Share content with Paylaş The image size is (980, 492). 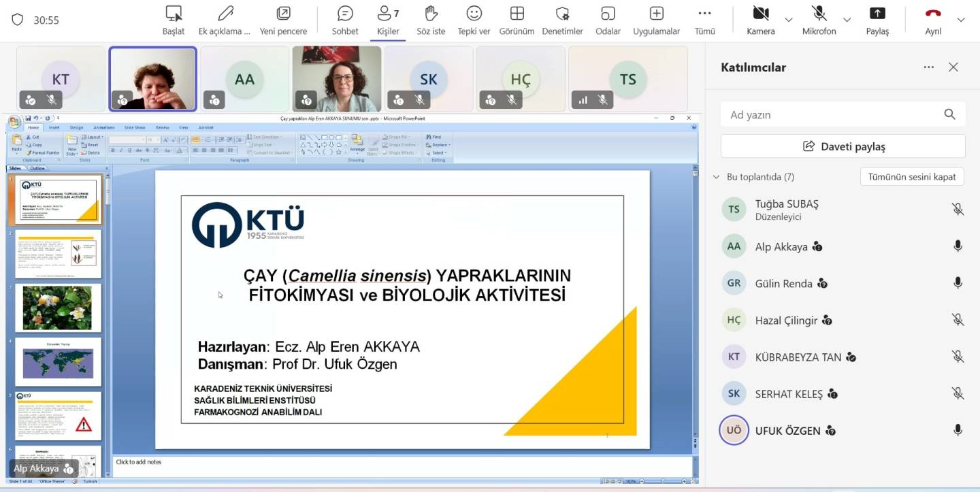(877, 20)
